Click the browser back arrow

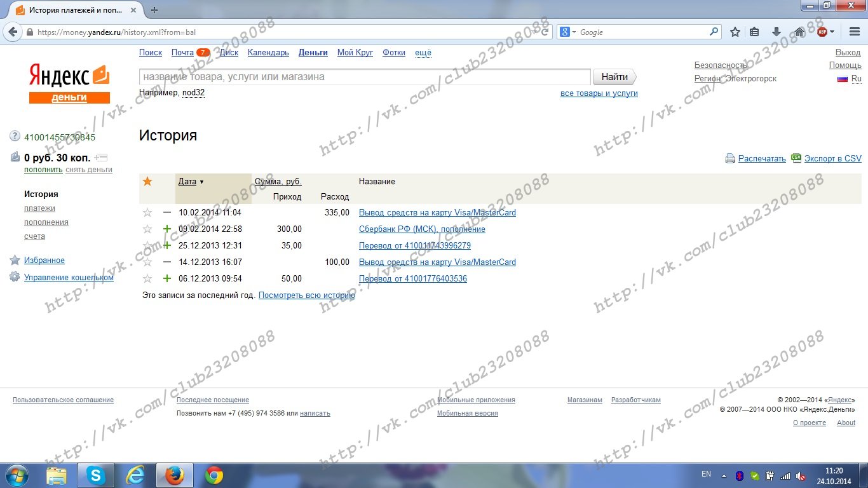tap(11, 32)
